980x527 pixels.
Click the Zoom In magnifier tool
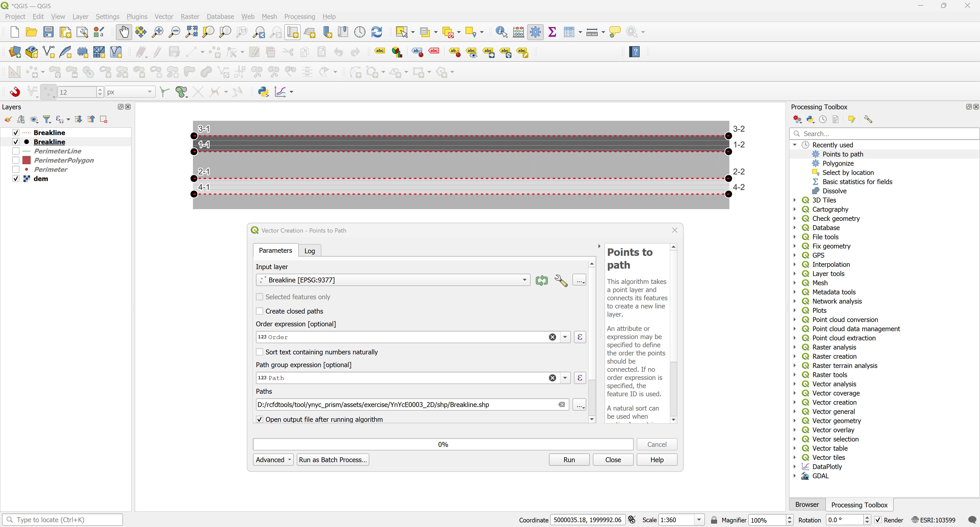click(157, 32)
